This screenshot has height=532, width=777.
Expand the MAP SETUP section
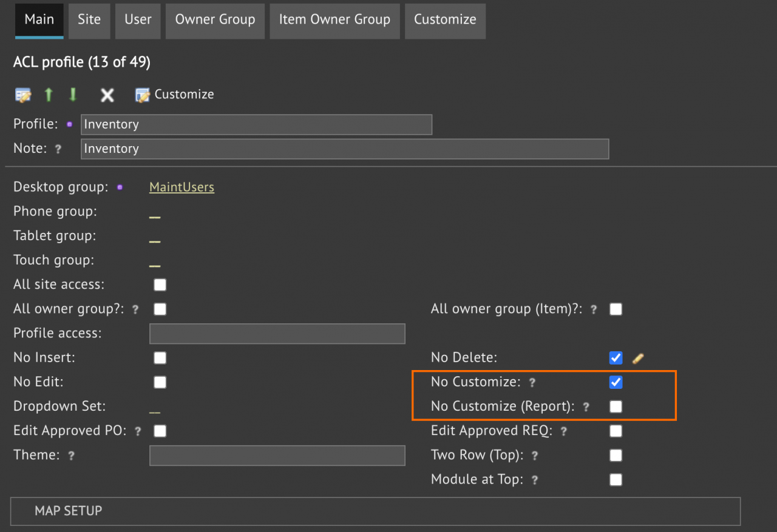(375, 511)
